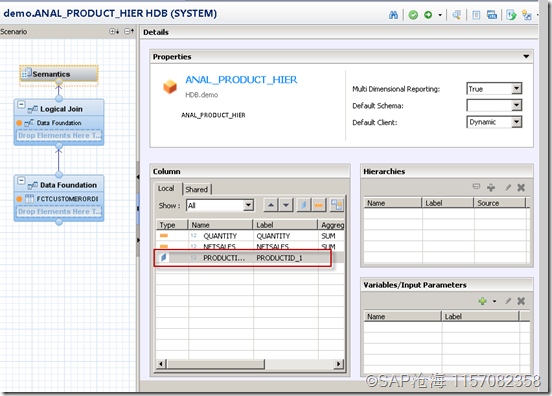The height and width of the screenshot is (396, 552).
Task: Click the Name column header in Column table
Action: (220, 225)
